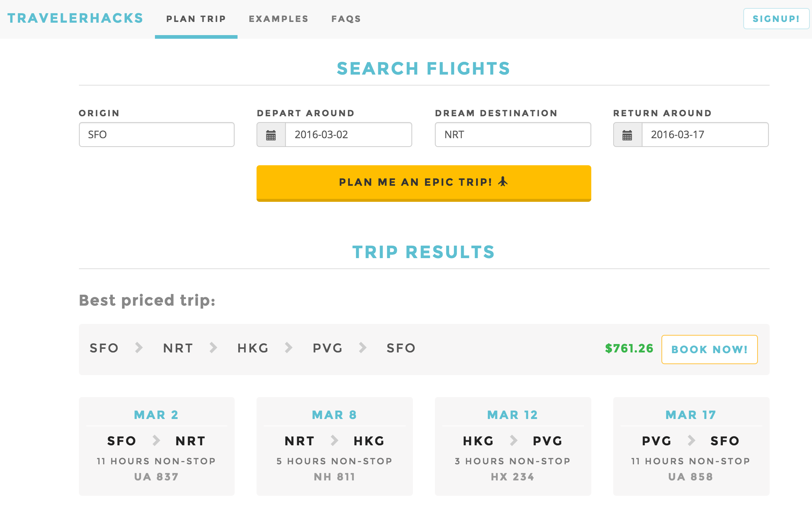Image resolution: width=812 pixels, height=506 pixels.
Task: Click the Depart Around date field
Action: [x=348, y=135]
